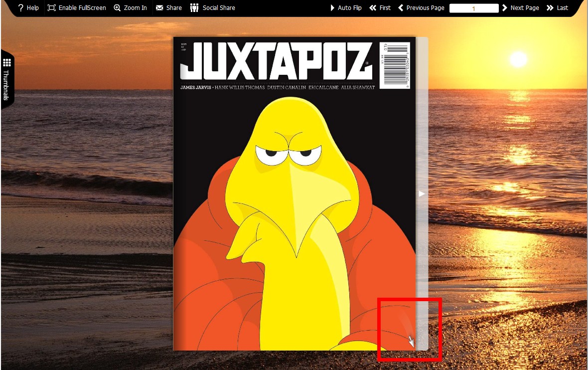588x370 pixels.
Task: Expand the Thumbnails side tab
Action: [x=7, y=80]
